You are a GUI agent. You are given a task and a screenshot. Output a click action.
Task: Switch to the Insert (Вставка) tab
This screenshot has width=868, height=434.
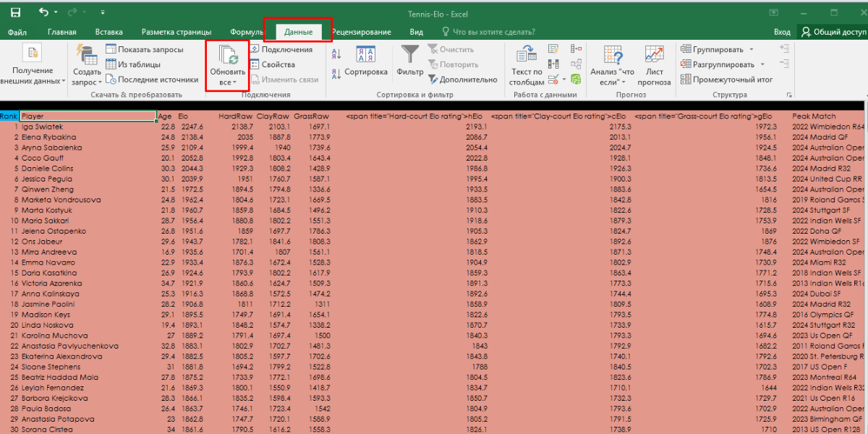[x=109, y=32]
